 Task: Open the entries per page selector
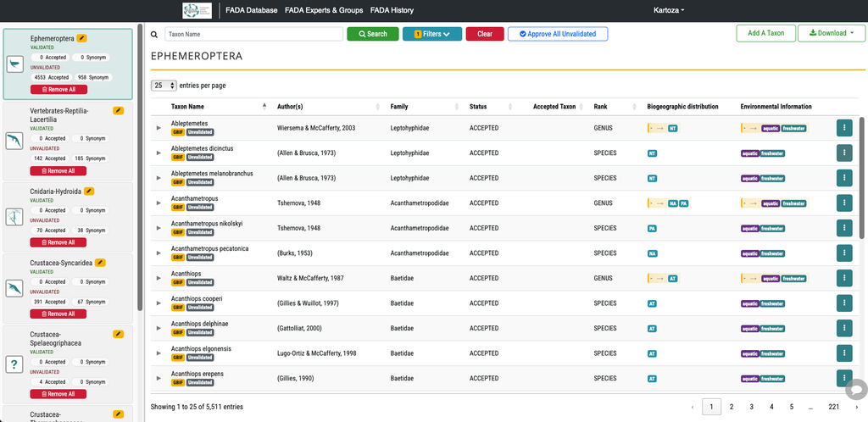(164, 86)
